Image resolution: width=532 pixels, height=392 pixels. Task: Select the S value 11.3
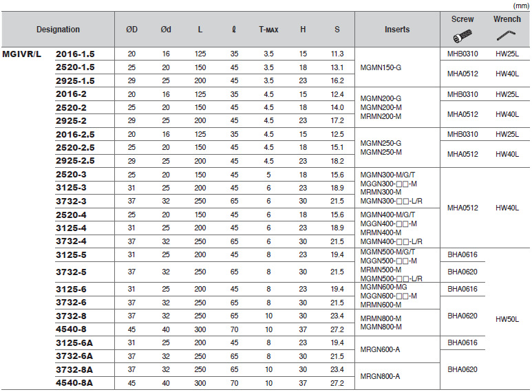[337, 53]
